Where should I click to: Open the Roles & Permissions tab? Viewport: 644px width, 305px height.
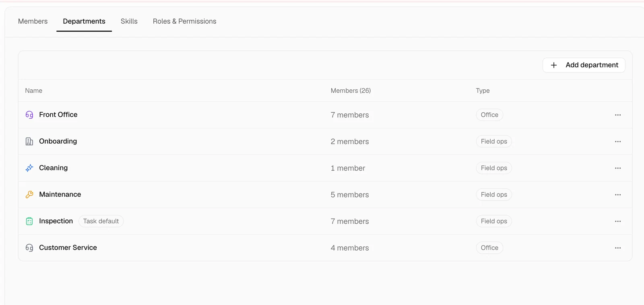(x=184, y=21)
